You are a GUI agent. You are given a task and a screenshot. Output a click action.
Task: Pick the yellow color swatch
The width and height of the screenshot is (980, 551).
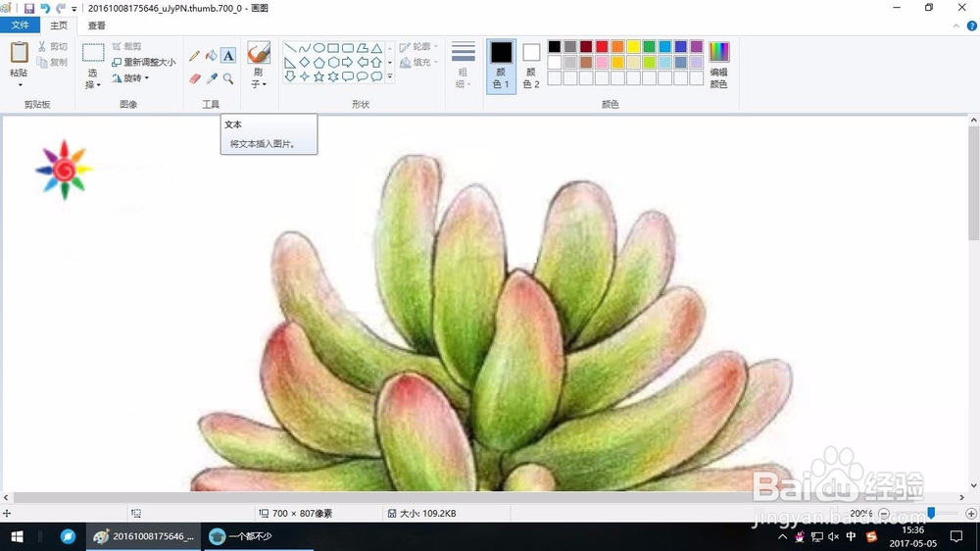[633, 46]
